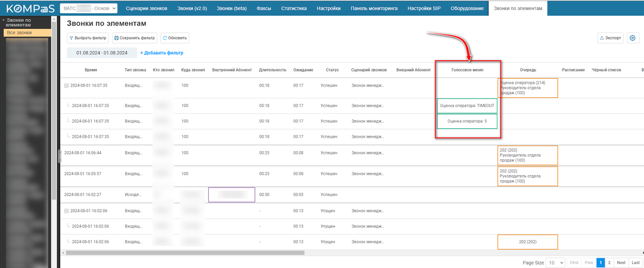This screenshot has height=268, width=644.
Task: Open the Page Size dropdown
Action: 555,262
